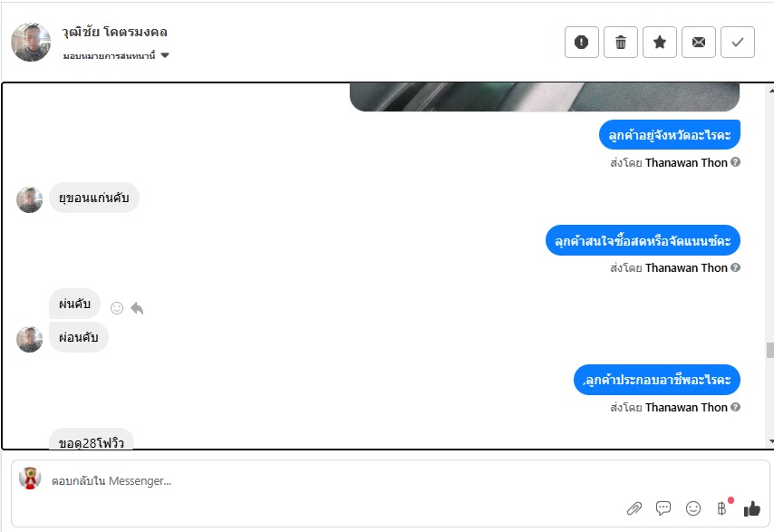
Task: Open info icon beside first Thanawan Thon
Action: 736,162
